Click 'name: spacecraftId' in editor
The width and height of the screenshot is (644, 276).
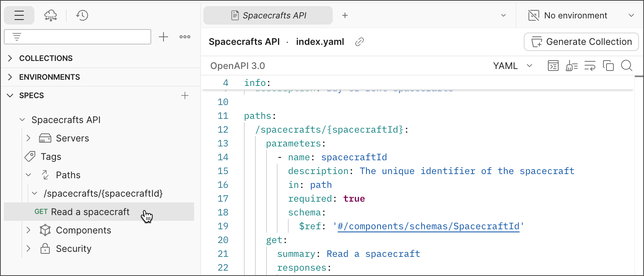338,157
